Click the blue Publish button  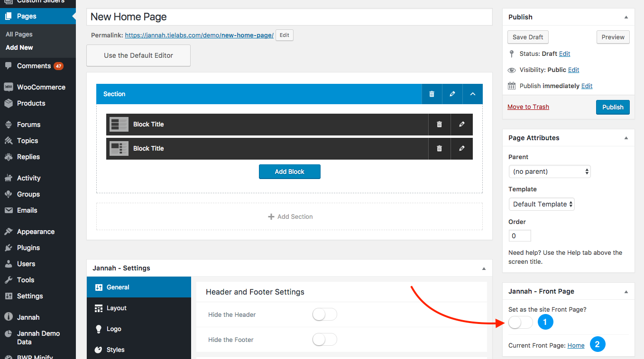[613, 107]
